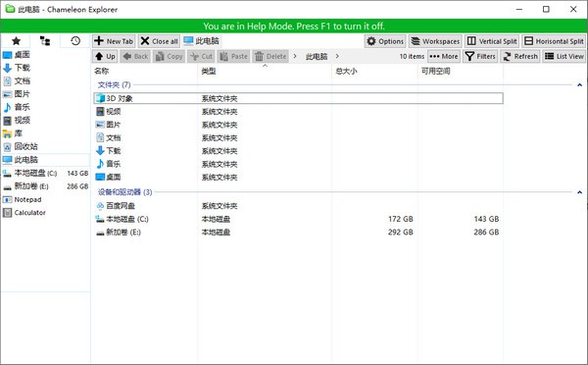588x365 pixels.
Task: Add a New Tab
Action: [114, 41]
